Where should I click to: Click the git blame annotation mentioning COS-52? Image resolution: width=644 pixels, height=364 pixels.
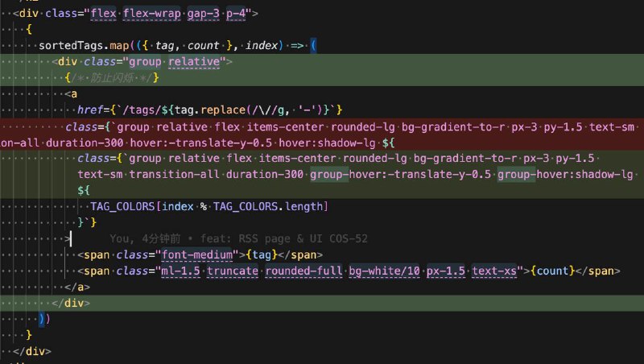click(x=238, y=238)
